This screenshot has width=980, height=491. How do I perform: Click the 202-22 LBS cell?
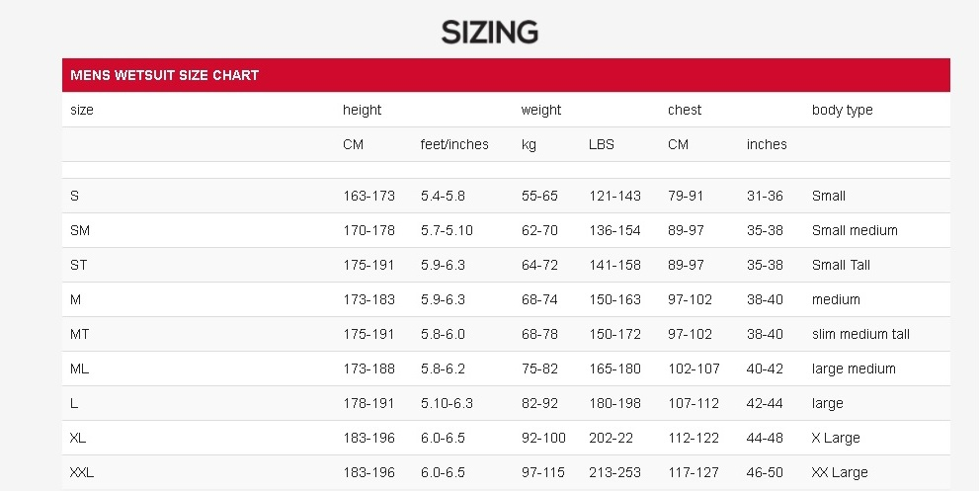[611, 438]
